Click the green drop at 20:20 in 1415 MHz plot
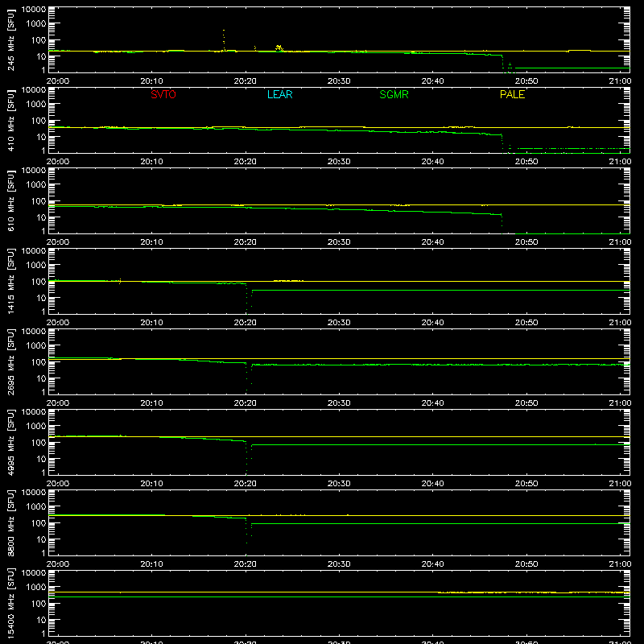The image size is (644, 644). 247,299
